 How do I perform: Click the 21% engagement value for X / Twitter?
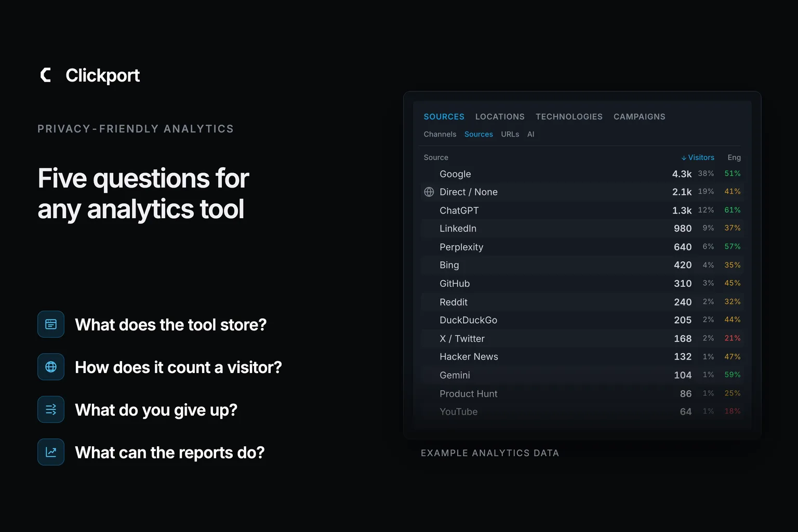pyautogui.click(x=733, y=338)
